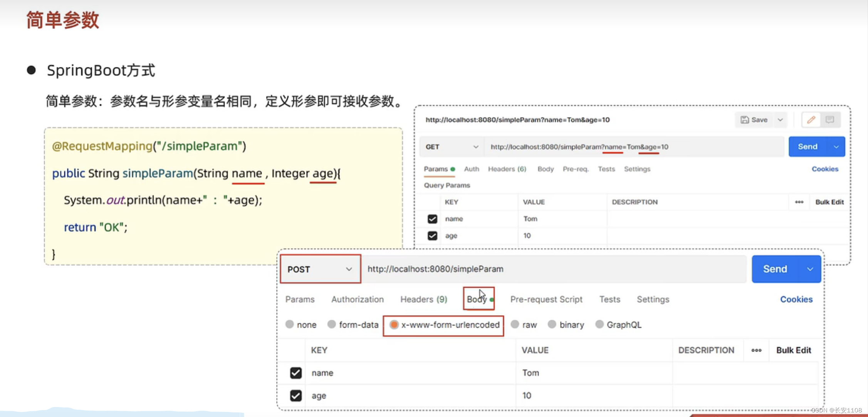This screenshot has height=417, width=868.
Task: Select x-www-form-urlencoded radio button
Action: (394, 325)
